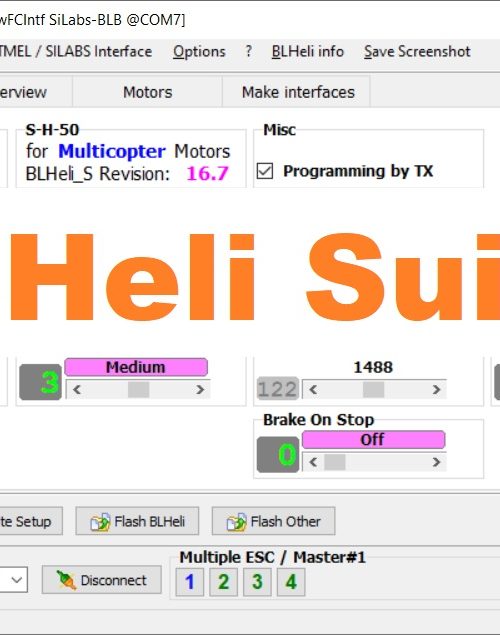Click the Disconnect button
This screenshot has width=500, height=635.
[x=102, y=580]
